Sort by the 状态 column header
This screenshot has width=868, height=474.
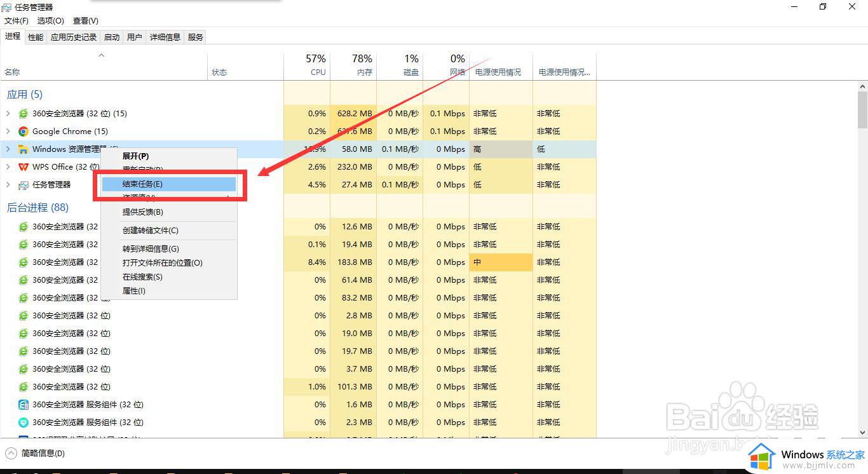245,66
